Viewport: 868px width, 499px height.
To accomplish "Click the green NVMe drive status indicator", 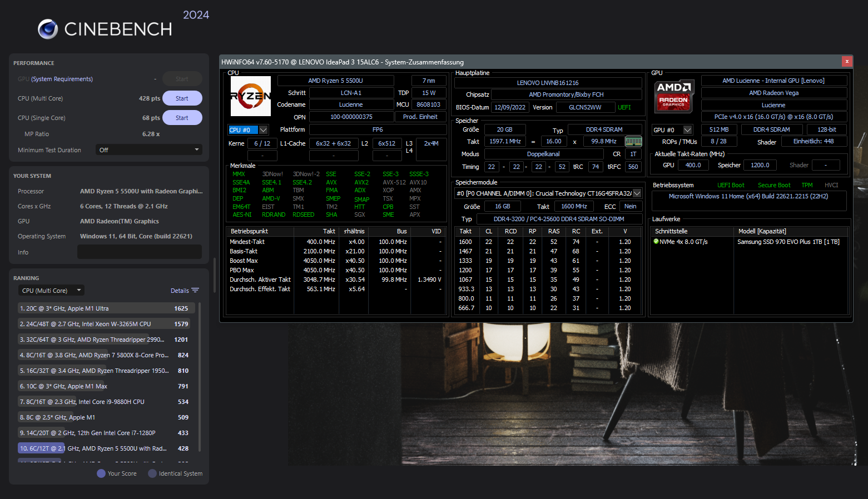I will click(657, 241).
